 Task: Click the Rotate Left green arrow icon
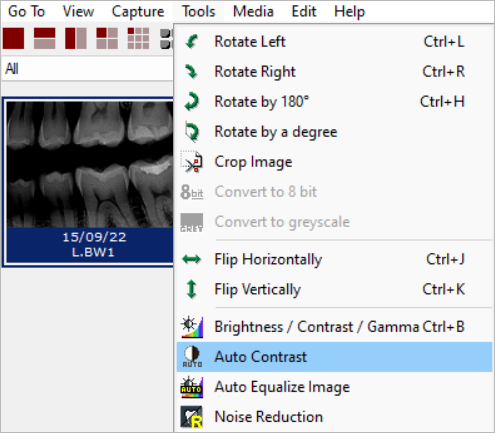coord(192,42)
